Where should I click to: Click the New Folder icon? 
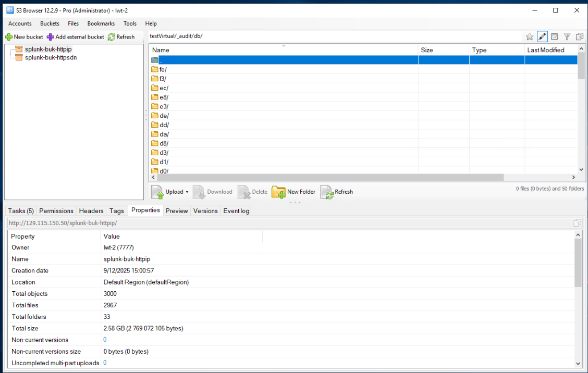(279, 192)
